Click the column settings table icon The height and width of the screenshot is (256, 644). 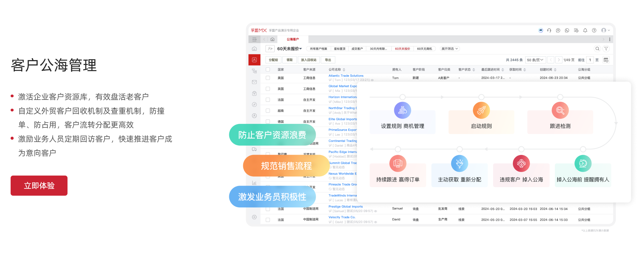606,60
